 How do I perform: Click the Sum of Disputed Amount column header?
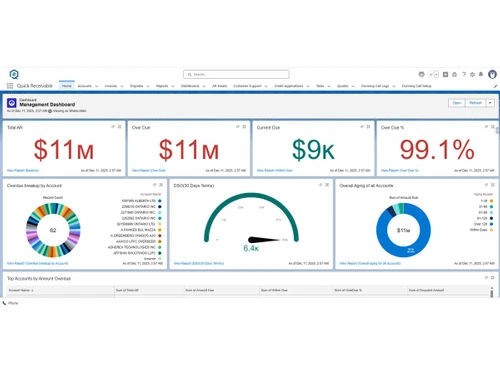[x=426, y=290]
